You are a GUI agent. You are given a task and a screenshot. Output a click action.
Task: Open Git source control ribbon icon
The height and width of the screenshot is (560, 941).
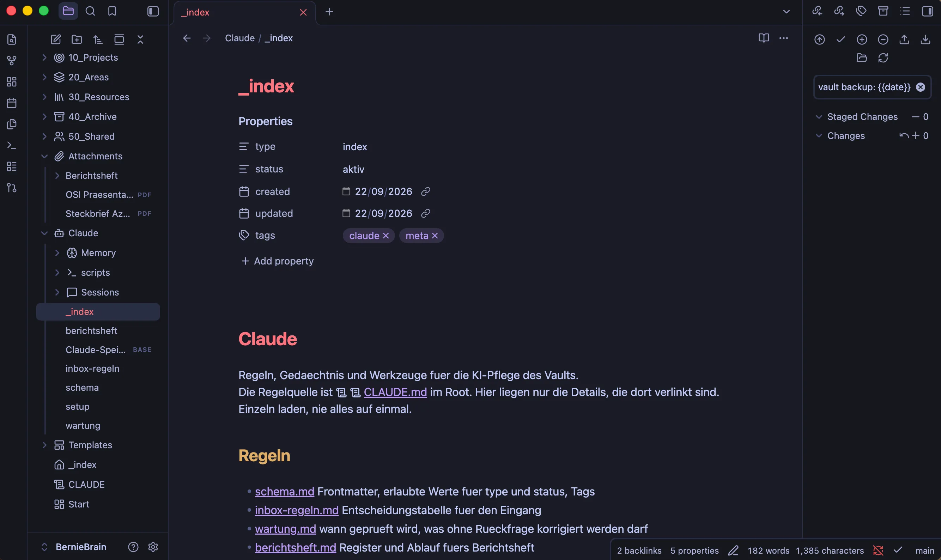12,188
